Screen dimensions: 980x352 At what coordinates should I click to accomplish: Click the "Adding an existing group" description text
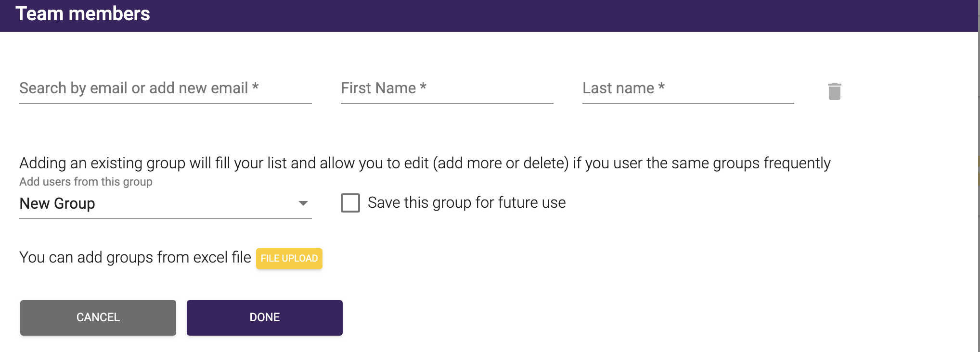coord(425,163)
